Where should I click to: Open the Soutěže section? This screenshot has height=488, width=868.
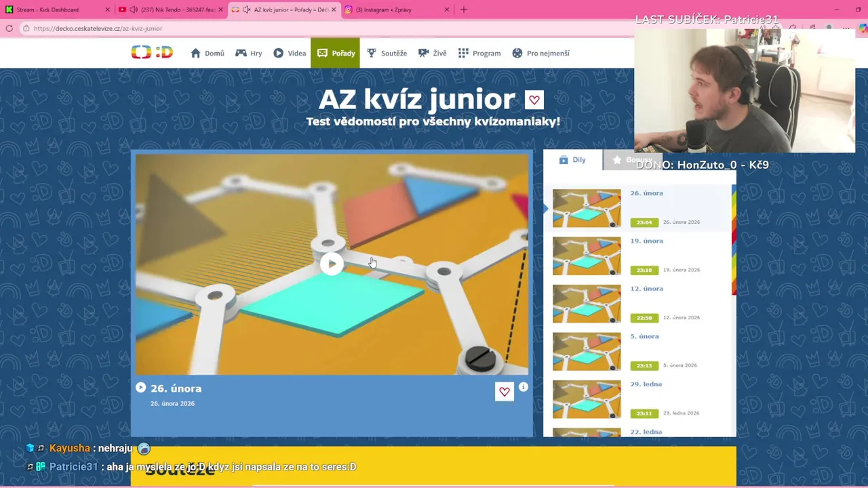tap(387, 53)
